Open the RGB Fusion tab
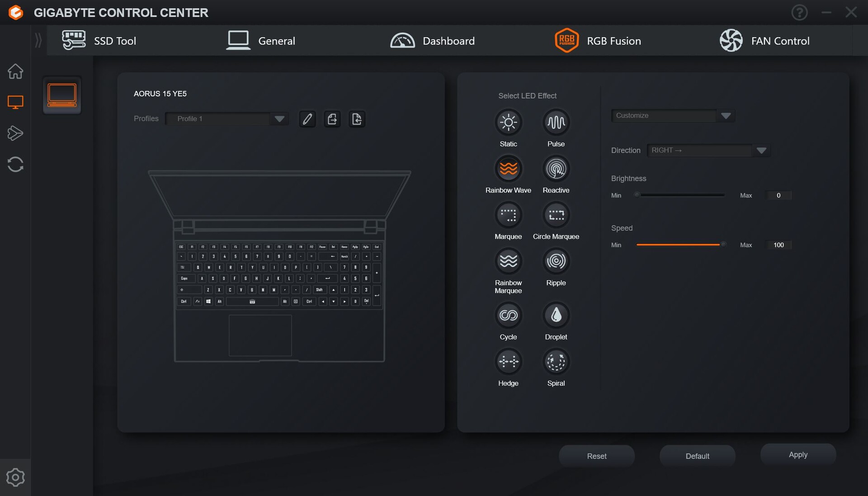The height and width of the screenshot is (496, 868). 598,41
